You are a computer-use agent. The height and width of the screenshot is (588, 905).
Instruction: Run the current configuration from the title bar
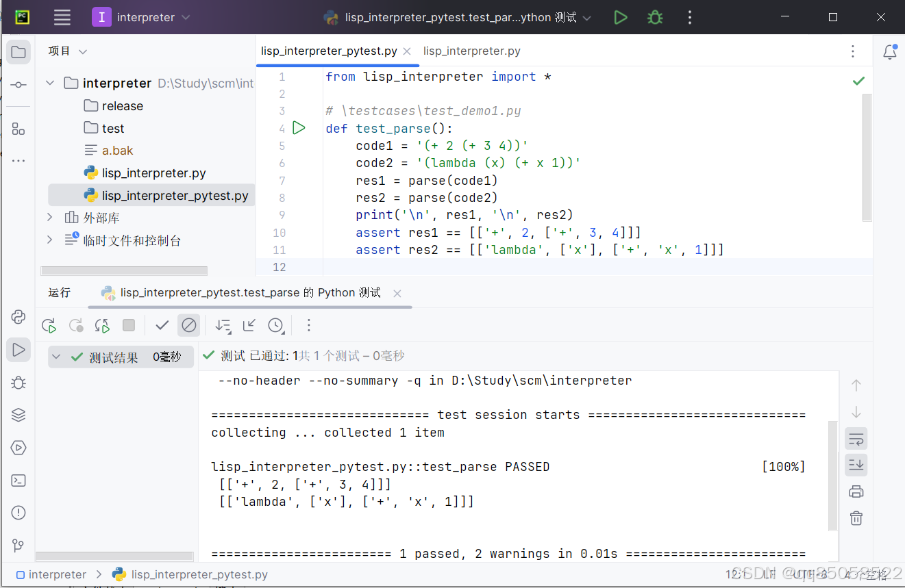tap(621, 17)
